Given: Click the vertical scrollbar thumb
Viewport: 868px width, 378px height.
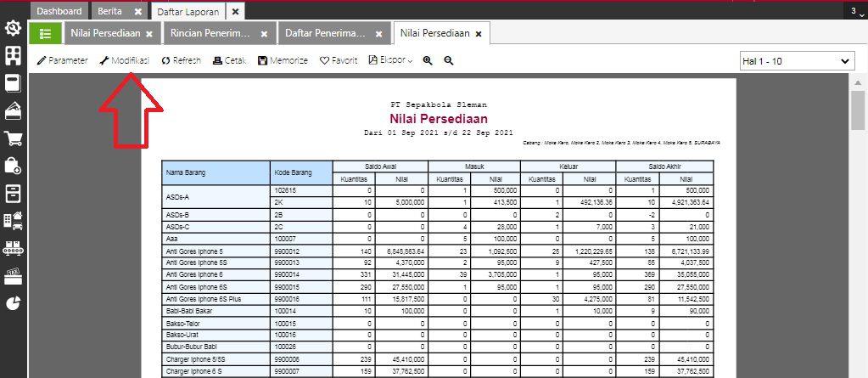Looking at the screenshot, I should 858,110.
